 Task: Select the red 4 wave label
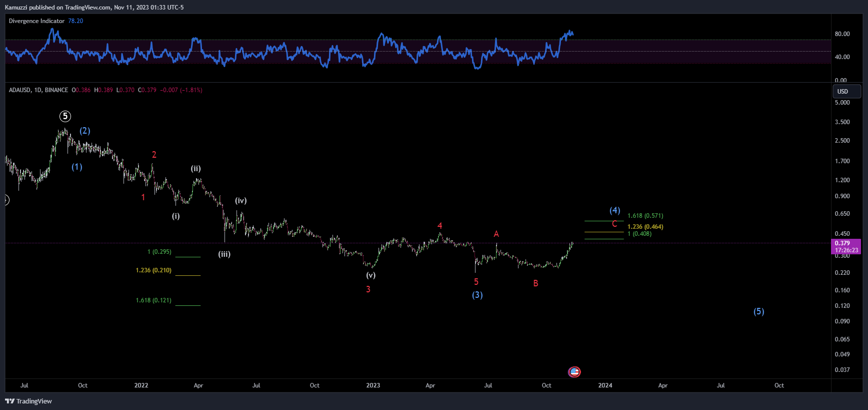[x=440, y=226]
